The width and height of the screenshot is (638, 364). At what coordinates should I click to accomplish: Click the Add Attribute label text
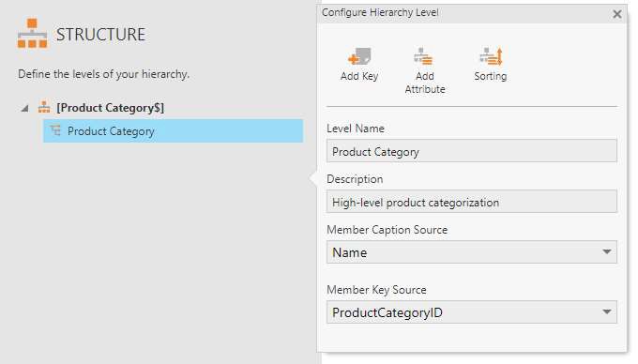coord(425,83)
